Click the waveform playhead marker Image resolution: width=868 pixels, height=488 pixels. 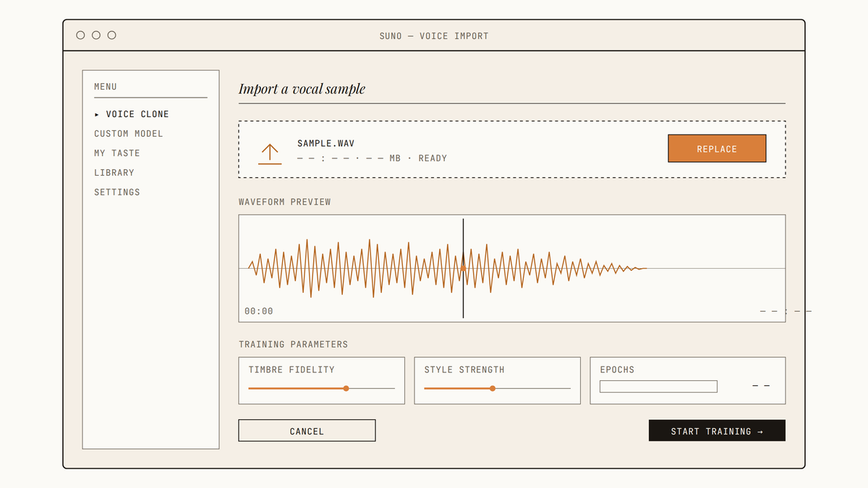pos(464,268)
